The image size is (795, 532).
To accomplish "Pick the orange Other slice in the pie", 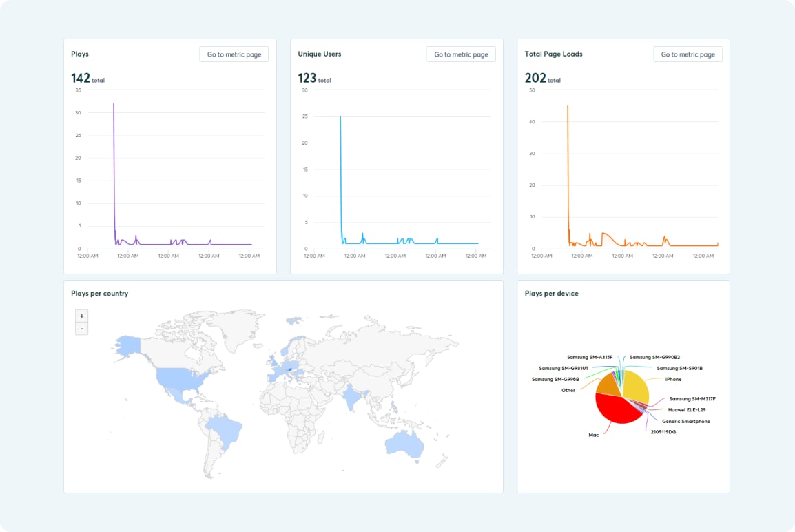I will 608,387.
